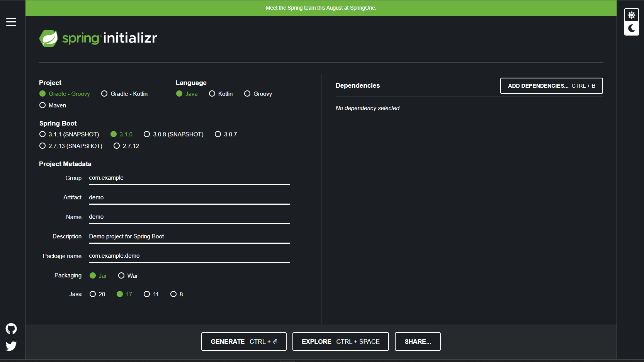This screenshot has width=644, height=362.
Task: Set packaging to War
Action: point(128,275)
